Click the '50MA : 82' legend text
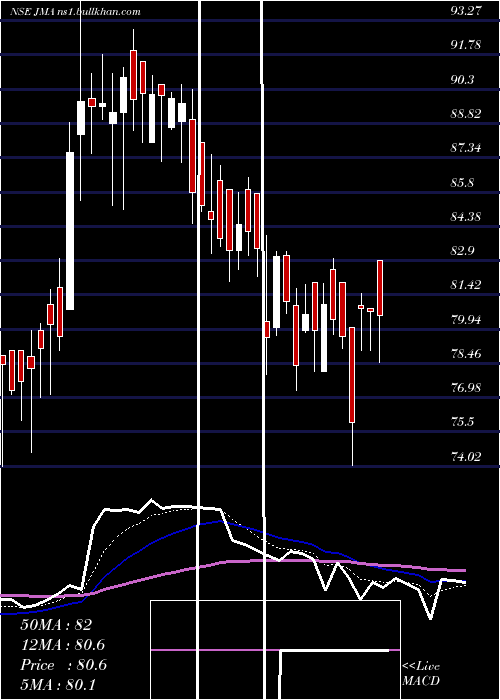The height and width of the screenshot is (700, 500). coord(56,625)
